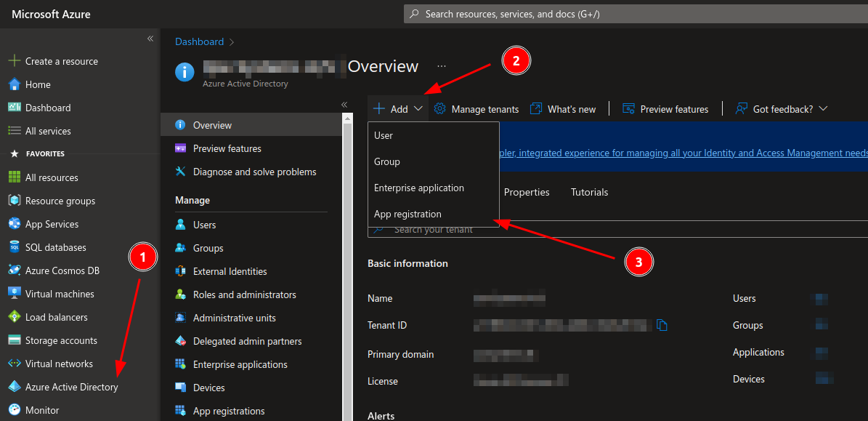Open the Administrative units icon
868x421 pixels.
pyautogui.click(x=180, y=318)
